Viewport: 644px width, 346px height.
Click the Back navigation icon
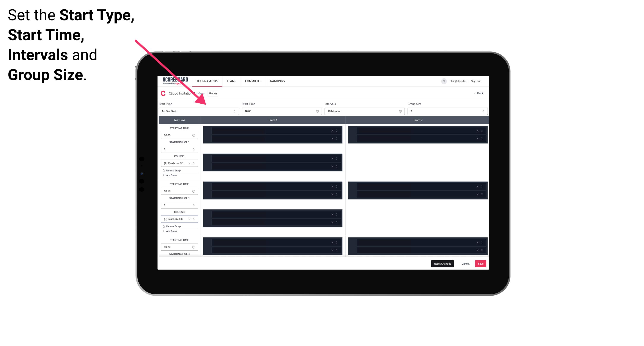(475, 93)
